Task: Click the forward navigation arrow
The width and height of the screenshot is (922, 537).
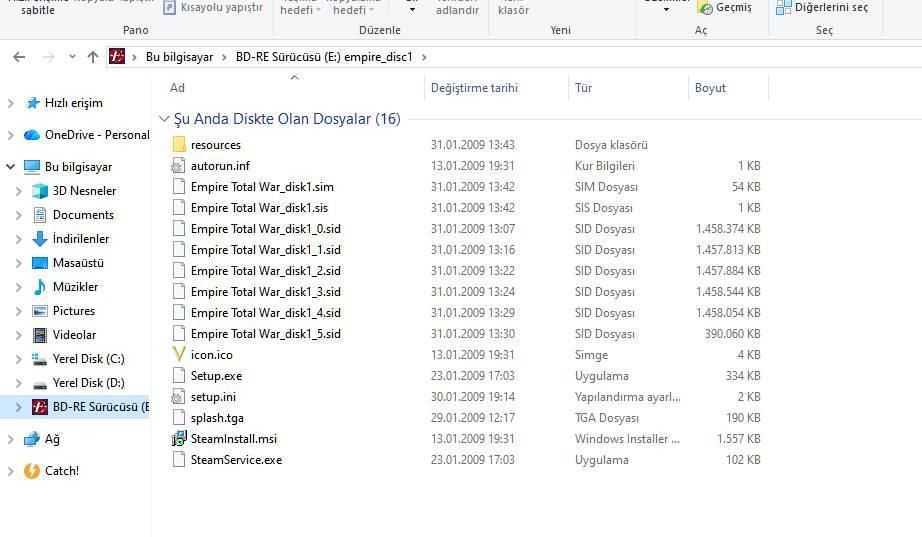Action: click(48, 57)
